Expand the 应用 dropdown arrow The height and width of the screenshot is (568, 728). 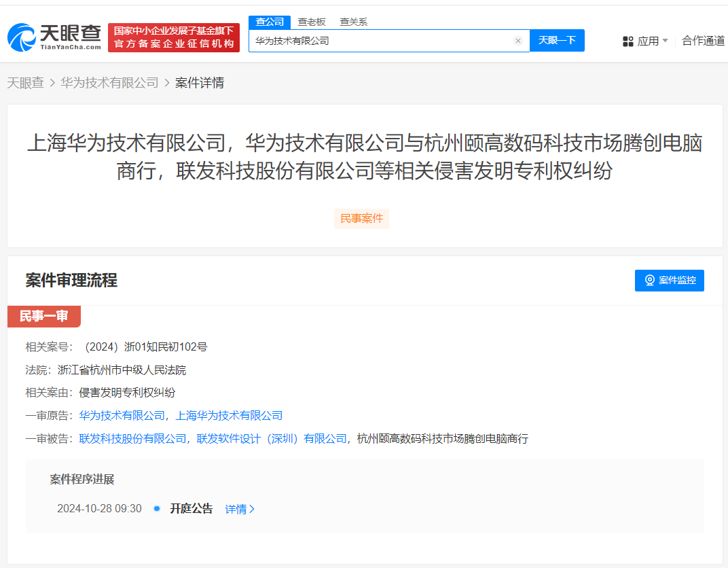pyautogui.click(x=666, y=41)
